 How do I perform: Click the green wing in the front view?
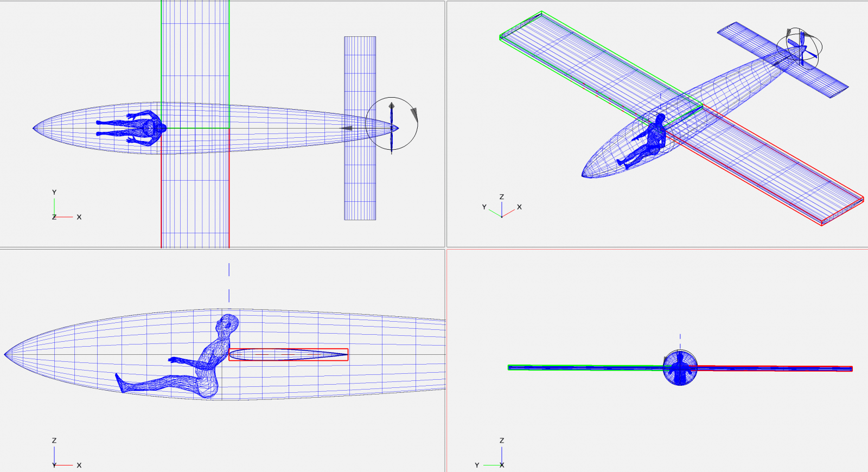pyautogui.click(x=586, y=367)
